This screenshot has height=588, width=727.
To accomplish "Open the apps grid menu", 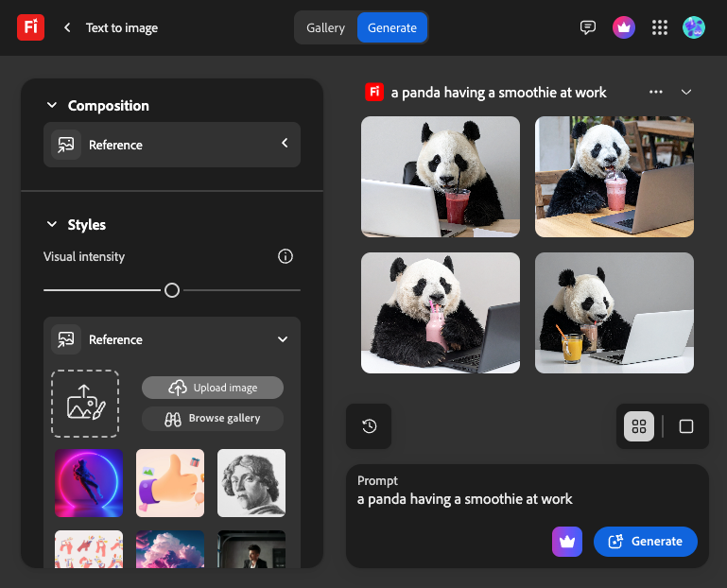I will [660, 27].
